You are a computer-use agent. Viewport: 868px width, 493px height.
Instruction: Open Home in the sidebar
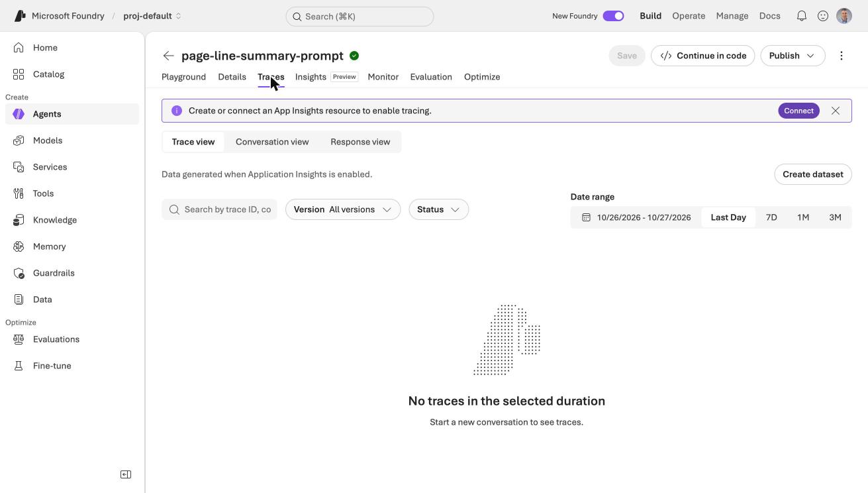point(72,48)
